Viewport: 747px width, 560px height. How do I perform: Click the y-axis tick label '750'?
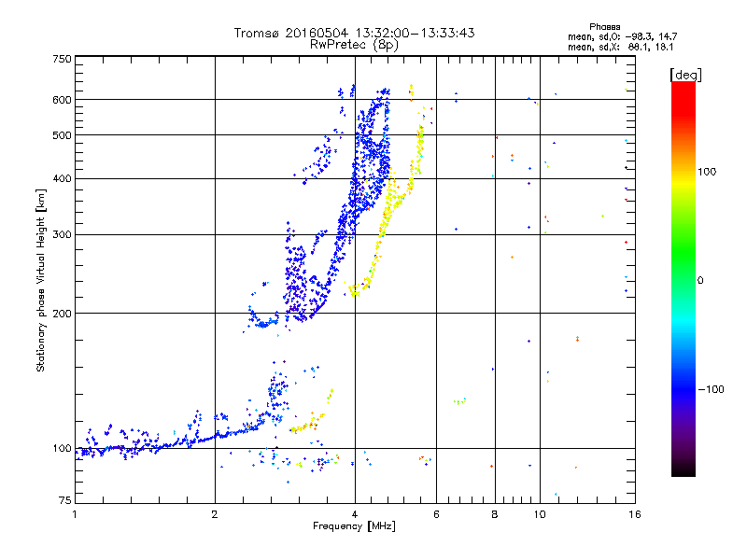(62, 59)
